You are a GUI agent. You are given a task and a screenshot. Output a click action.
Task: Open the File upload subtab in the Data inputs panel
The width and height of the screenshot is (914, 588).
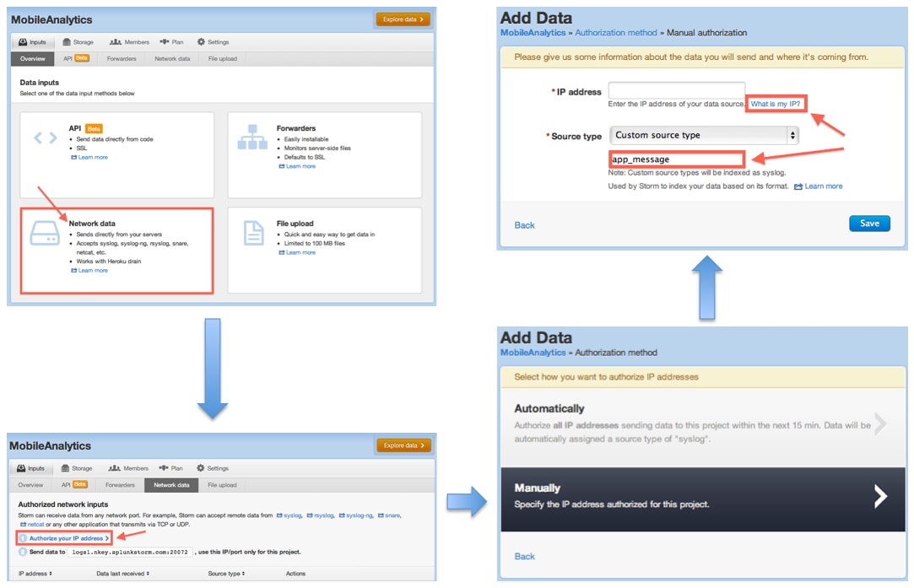223,58
